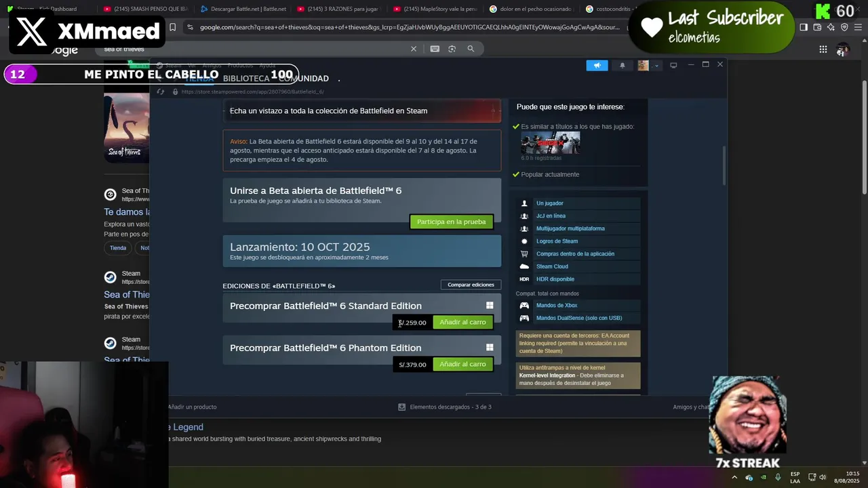The height and width of the screenshot is (488, 868).
Task: Click the Google search magnifier icon
Action: click(471, 49)
